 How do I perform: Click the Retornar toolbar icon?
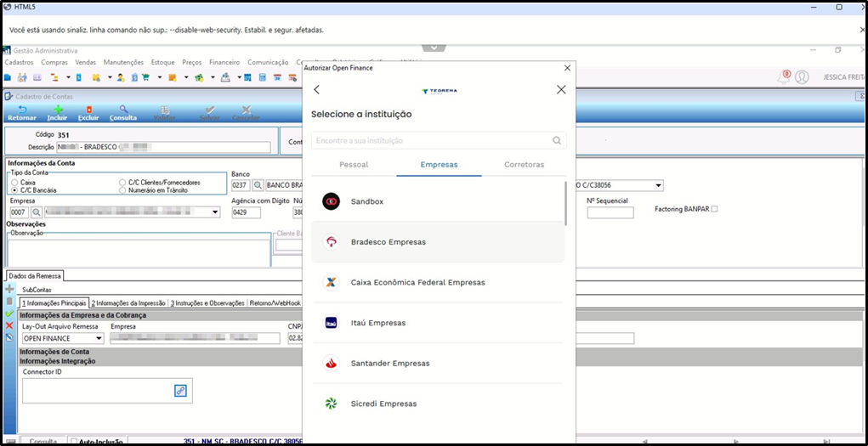coord(22,114)
